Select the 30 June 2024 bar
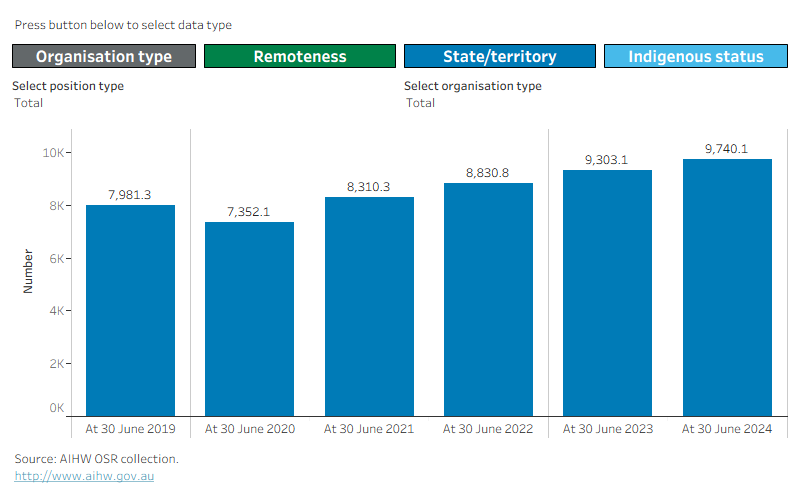 (728, 287)
